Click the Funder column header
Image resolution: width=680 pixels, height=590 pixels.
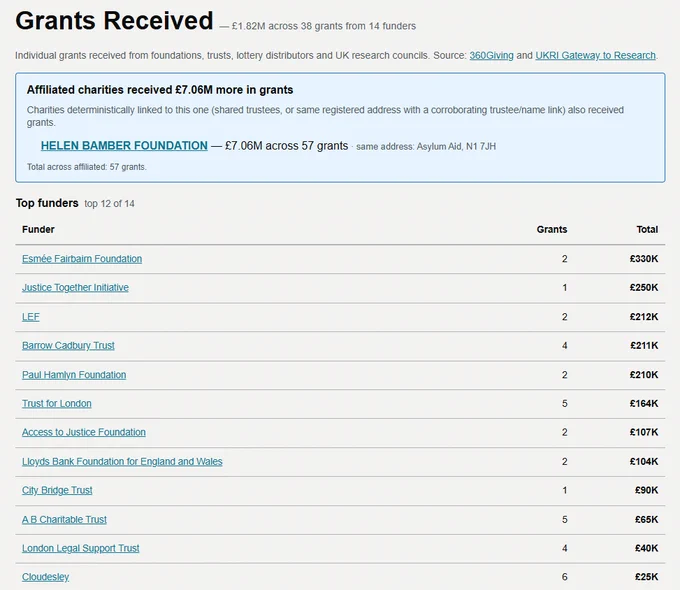click(38, 229)
